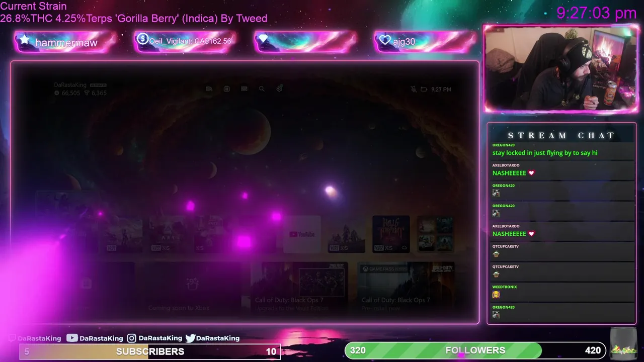644x362 pixels.
Task: Select Black Ops 7 Upgrade to Vault Edition tile
Action: pyautogui.click(x=299, y=288)
